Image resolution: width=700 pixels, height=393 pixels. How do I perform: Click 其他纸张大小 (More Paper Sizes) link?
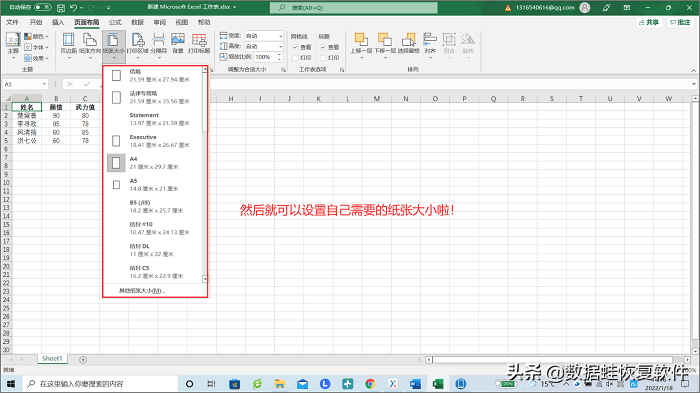142,291
